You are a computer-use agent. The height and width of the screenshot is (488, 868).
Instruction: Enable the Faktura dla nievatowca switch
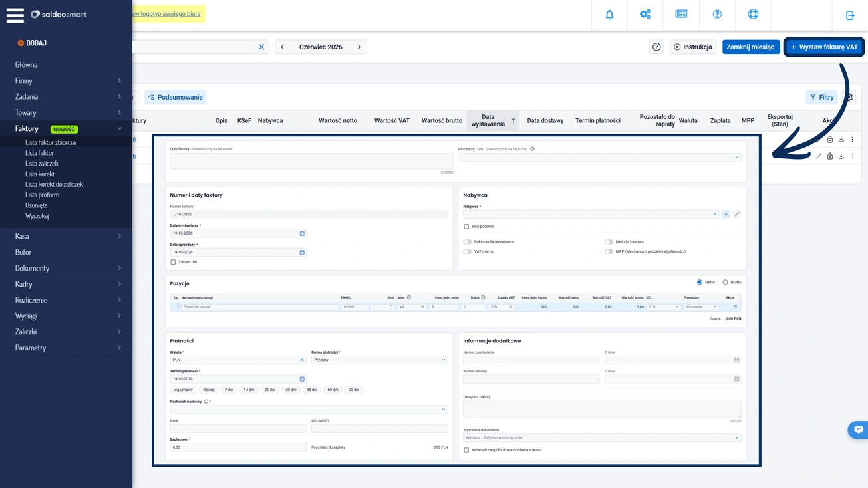coord(468,242)
